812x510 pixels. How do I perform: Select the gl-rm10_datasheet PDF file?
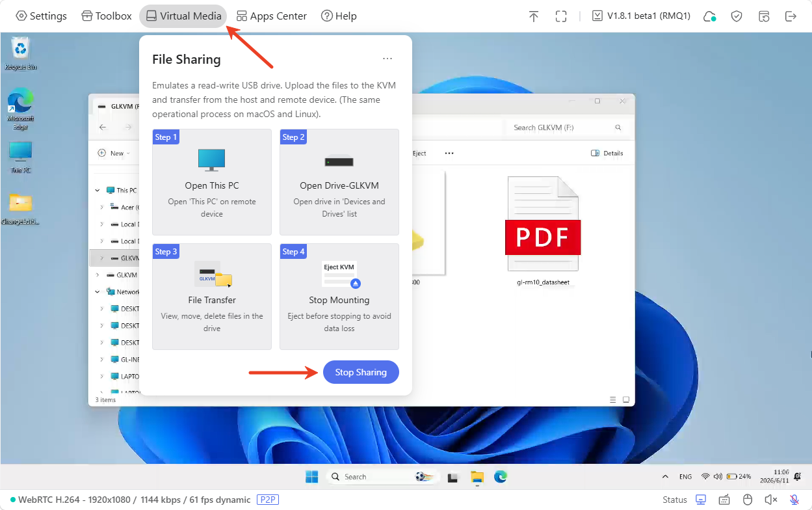coord(543,231)
